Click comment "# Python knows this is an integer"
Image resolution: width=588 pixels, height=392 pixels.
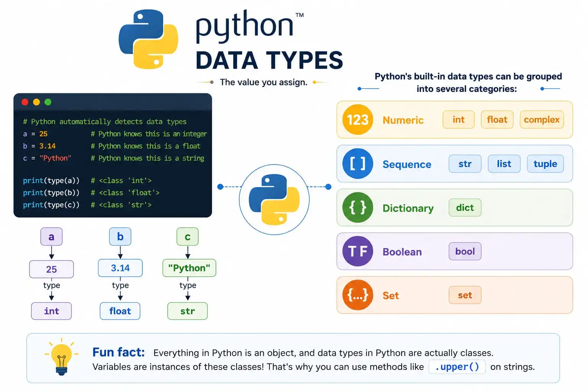[x=149, y=134]
